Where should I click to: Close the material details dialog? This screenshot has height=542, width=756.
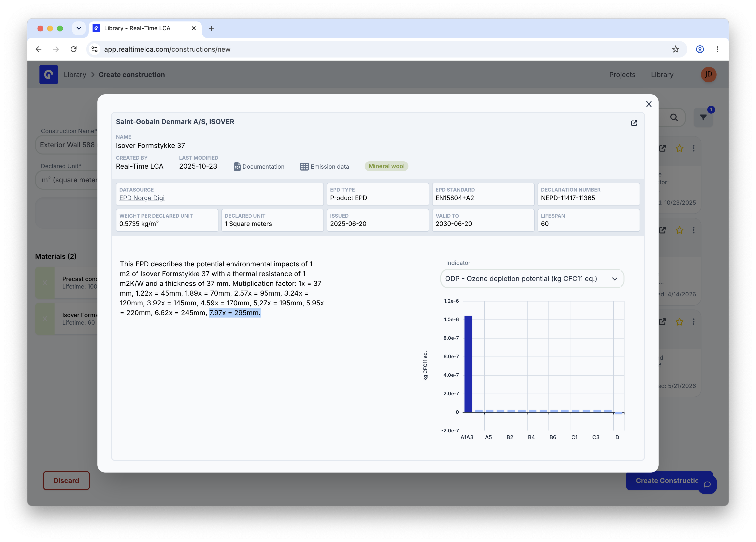[x=648, y=104]
